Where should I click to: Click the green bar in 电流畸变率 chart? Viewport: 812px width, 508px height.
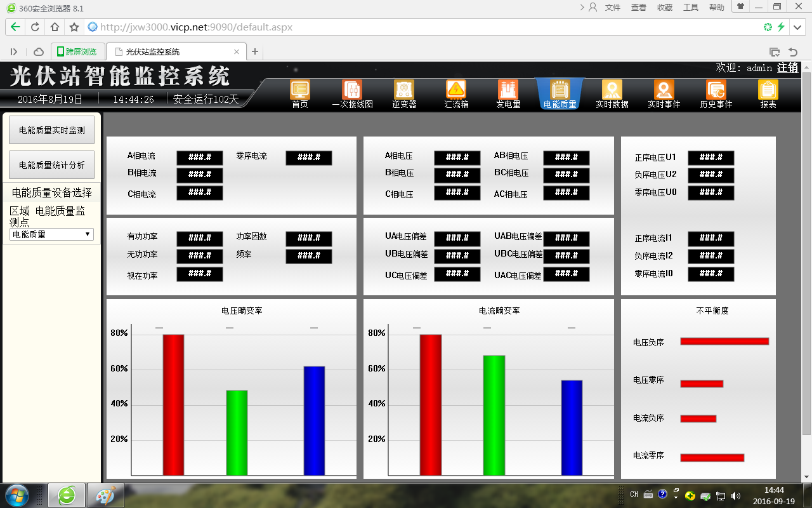(x=494, y=415)
